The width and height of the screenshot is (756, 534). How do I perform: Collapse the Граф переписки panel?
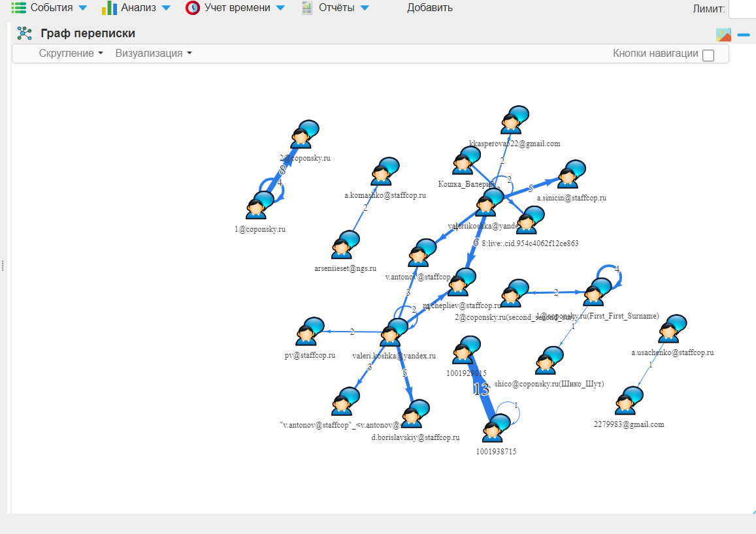point(744,35)
